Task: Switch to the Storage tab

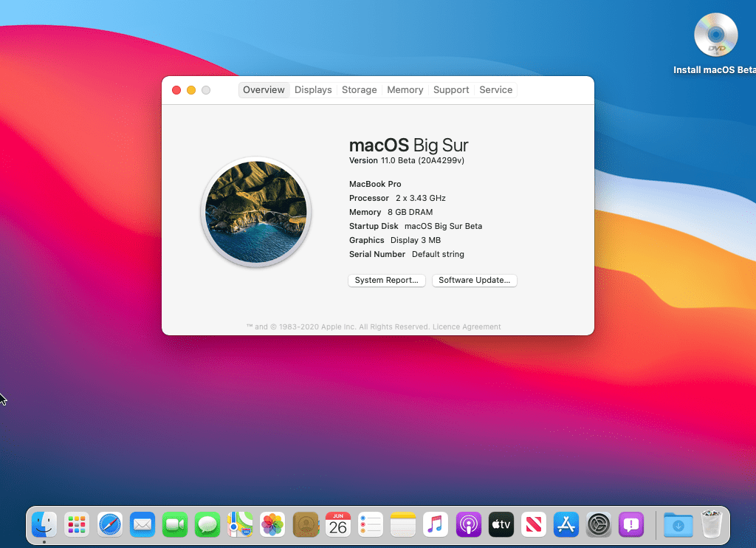Action: [x=360, y=90]
